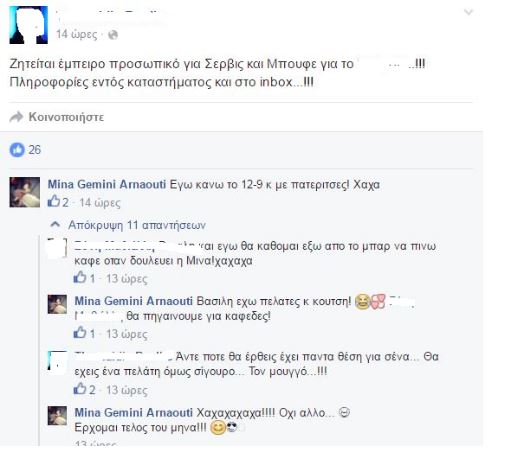Click the '14 ώρες' post timestamp
The image size is (522, 456).
[77, 34]
